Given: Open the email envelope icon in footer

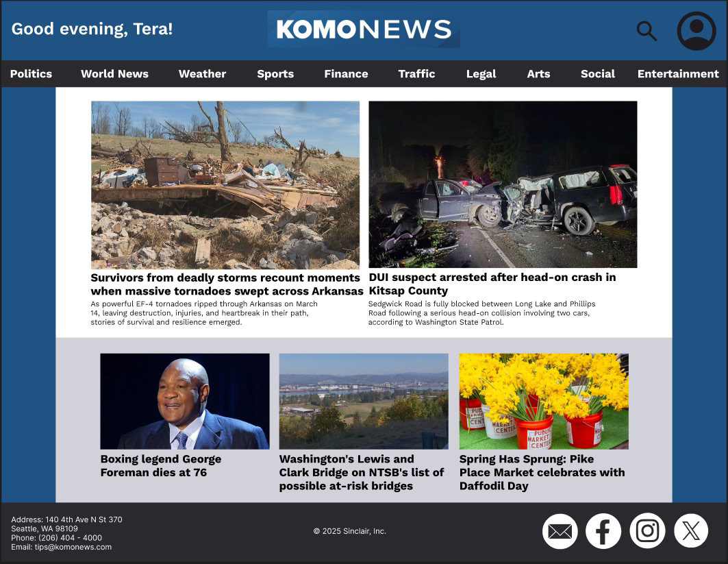Looking at the screenshot, I should coord(560,531).
